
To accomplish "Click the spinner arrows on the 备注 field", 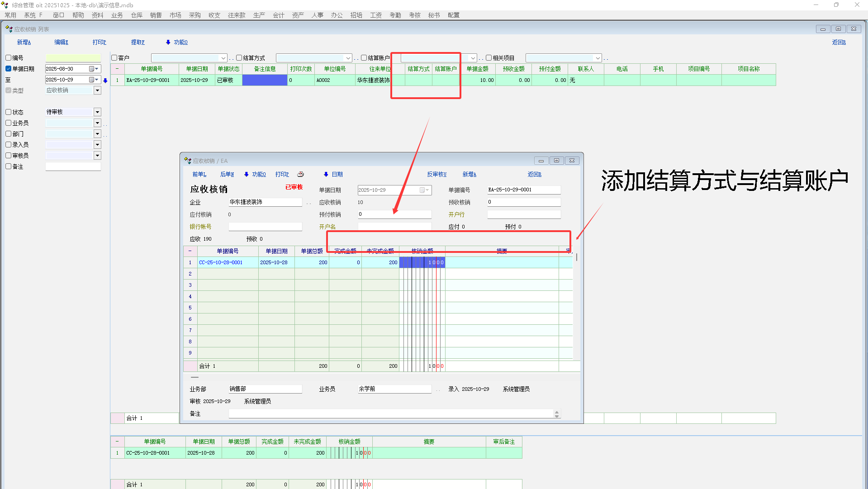I will coord(557,414).
